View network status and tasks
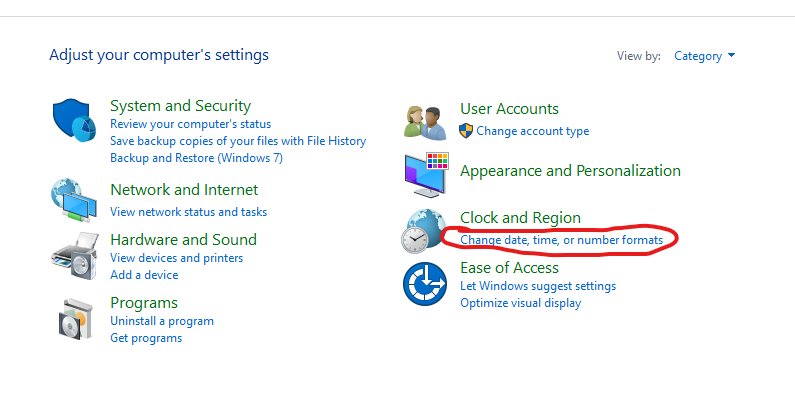This screenshot has width=795, height=411. tap(189, 212)
